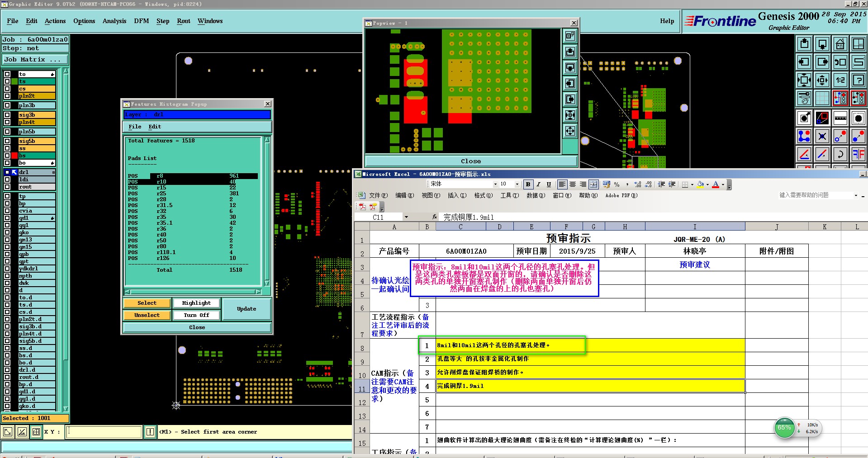The height and width of the screenshot is (458, 868).
Task: Open the wrench and palette settings icon
Action: pyautogui.click(x=804, y=98)
